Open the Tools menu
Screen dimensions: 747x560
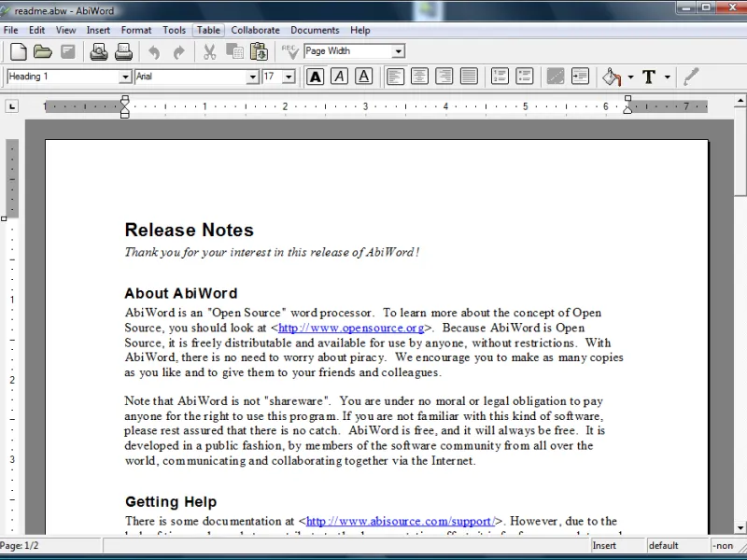(x=174, y=30)
